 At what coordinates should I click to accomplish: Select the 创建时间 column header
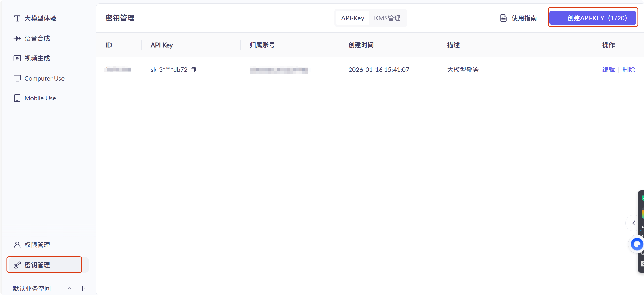361,45
